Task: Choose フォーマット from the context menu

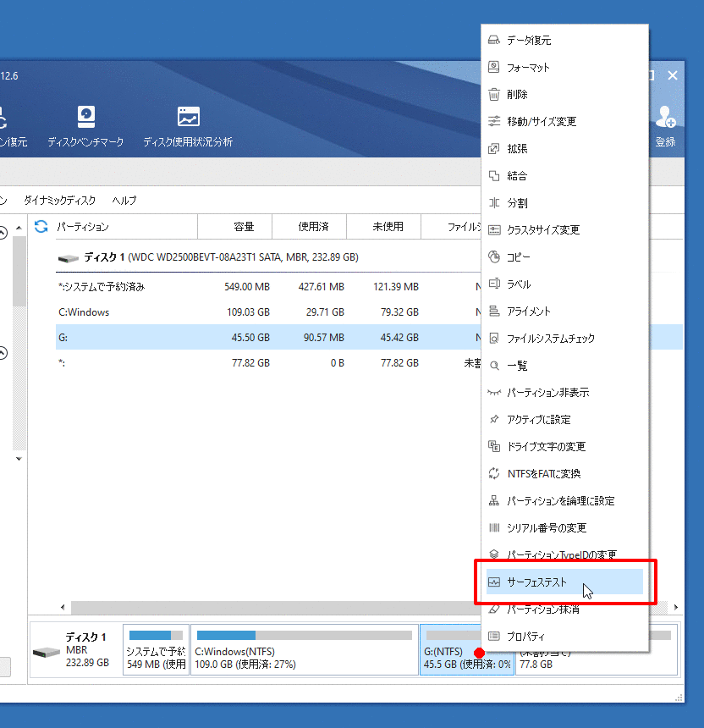Action: coord(528,68)
